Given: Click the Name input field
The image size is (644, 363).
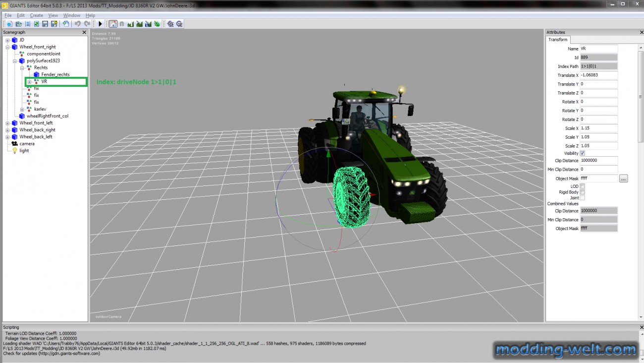Looking at the screenshot, I should pos(599,49).
